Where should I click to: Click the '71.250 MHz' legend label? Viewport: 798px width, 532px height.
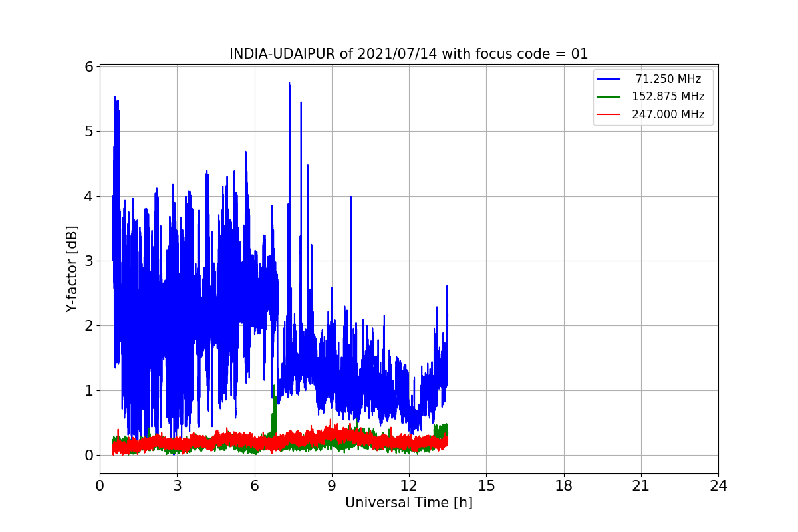668,79
